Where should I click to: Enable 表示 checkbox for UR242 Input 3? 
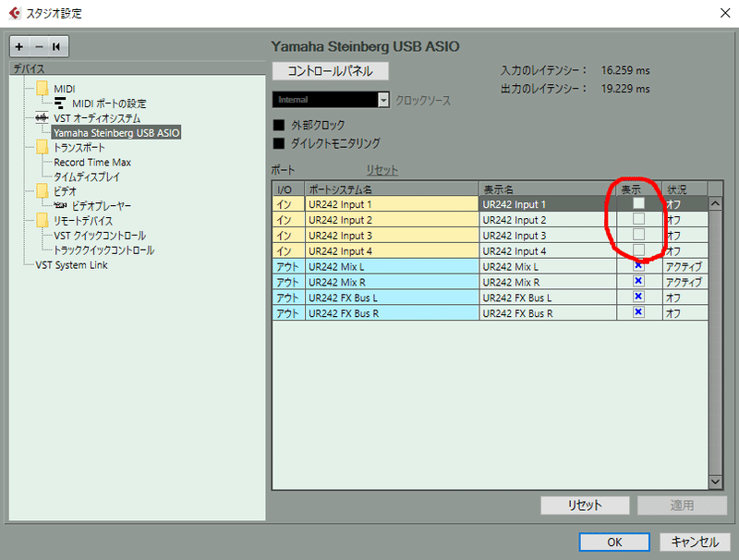638,235
